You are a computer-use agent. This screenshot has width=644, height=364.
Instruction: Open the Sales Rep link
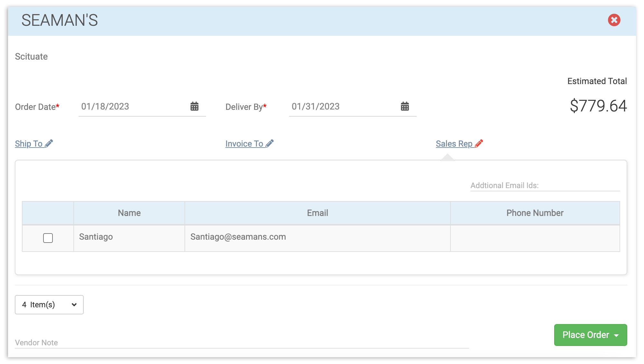[454, 144]
